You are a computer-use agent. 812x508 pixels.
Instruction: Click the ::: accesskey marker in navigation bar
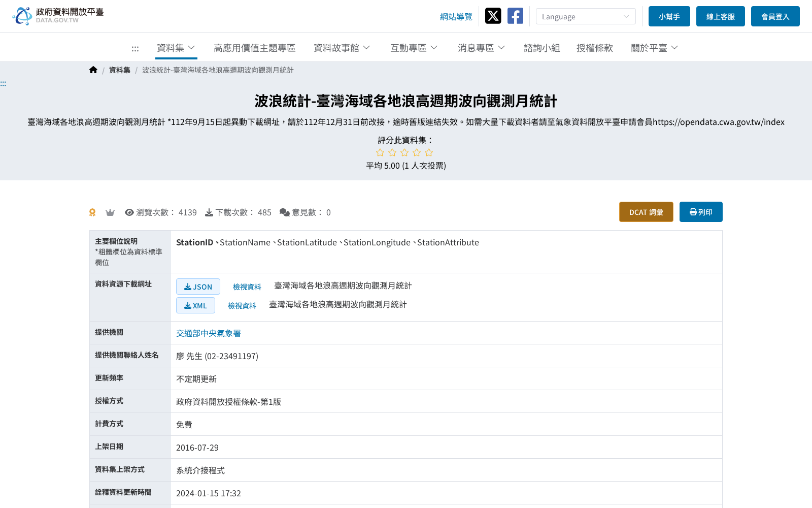click(135, 48)
